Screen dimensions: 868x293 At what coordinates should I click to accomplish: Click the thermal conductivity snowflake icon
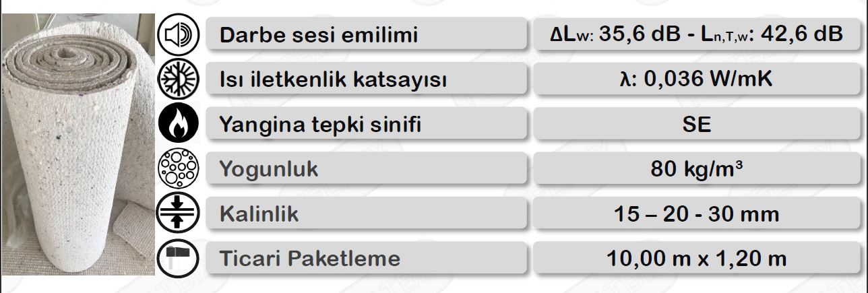179,81
